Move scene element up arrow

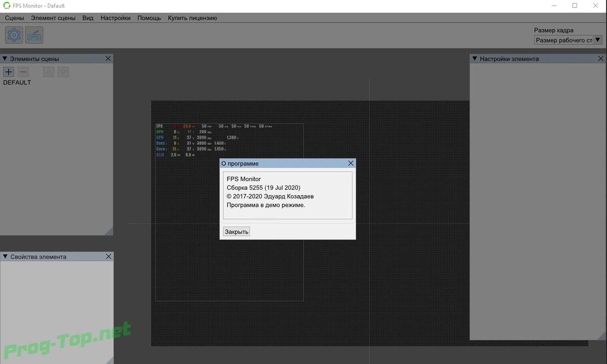coord(49,72)
